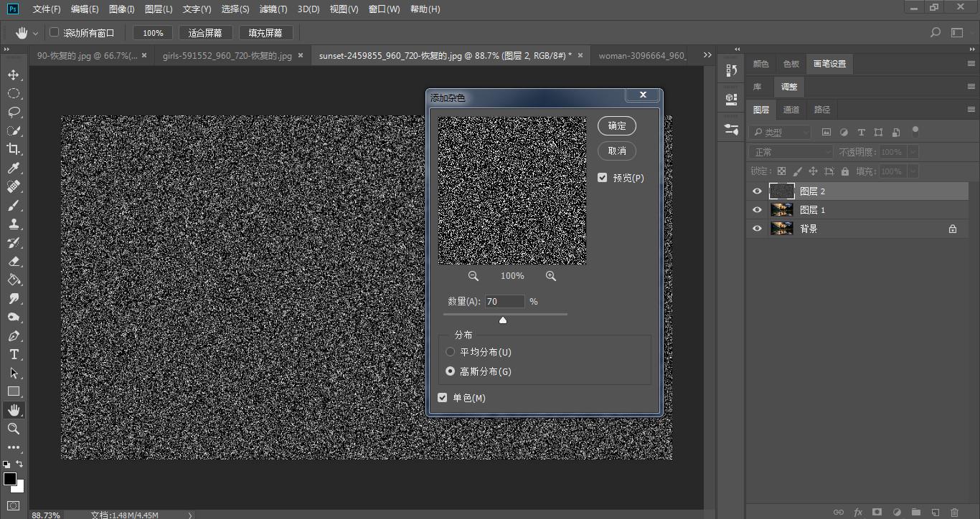The image size is (980, 519).
Task: Select the Horizontal Type tool
Action: (x=14, y=355)
